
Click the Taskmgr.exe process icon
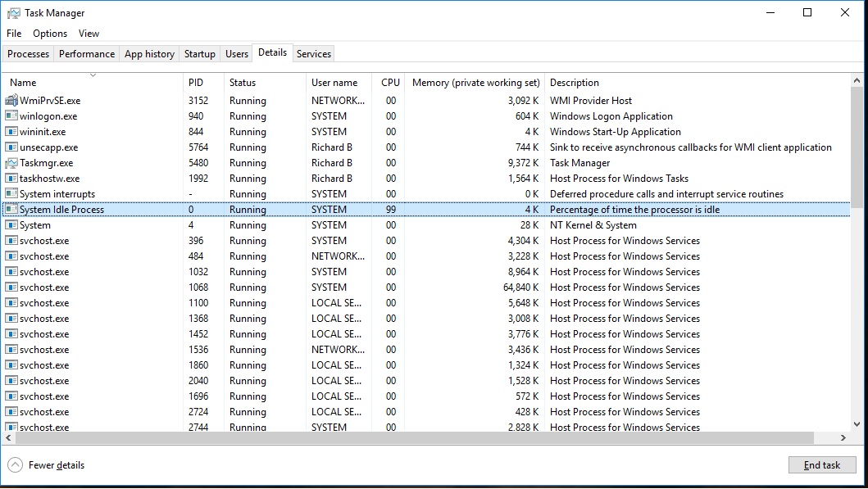(x=11, y=163)
